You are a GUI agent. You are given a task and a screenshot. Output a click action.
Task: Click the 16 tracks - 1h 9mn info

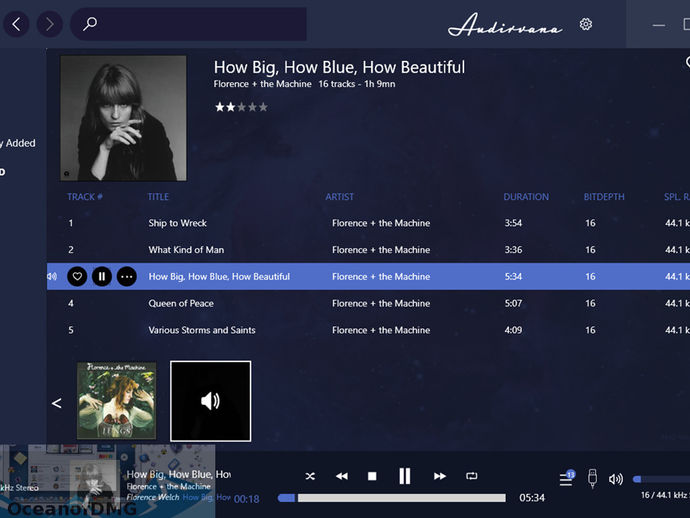click(x=357, y=84)
